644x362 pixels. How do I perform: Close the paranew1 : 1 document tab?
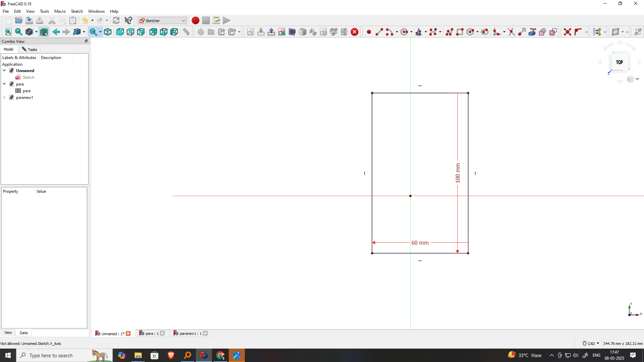pyautogui.click(x=205, y=333)
